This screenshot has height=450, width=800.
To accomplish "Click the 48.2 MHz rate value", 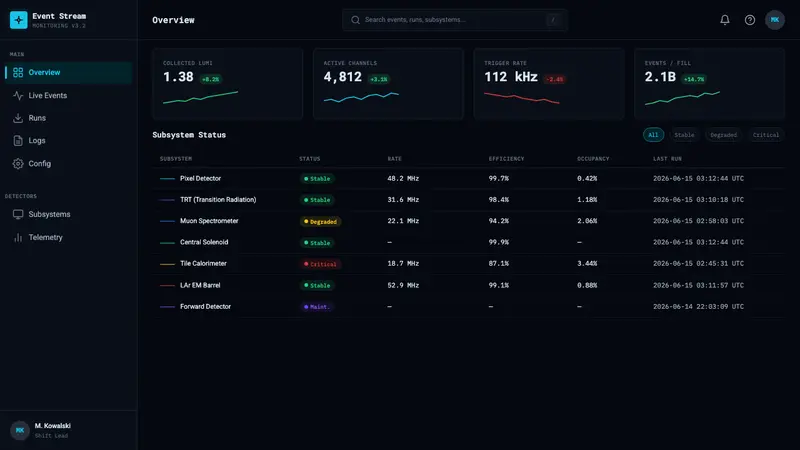I will tap(403, 179).
